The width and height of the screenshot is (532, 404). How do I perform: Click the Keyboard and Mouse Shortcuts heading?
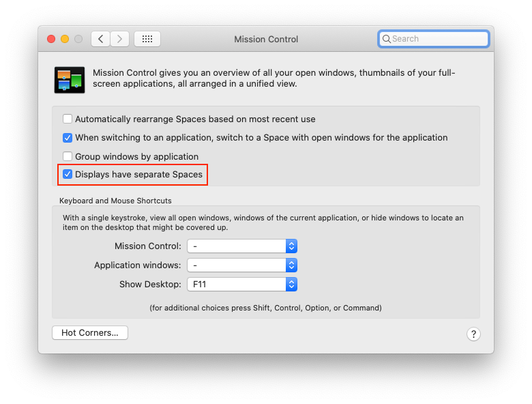(x=115, y=201)
